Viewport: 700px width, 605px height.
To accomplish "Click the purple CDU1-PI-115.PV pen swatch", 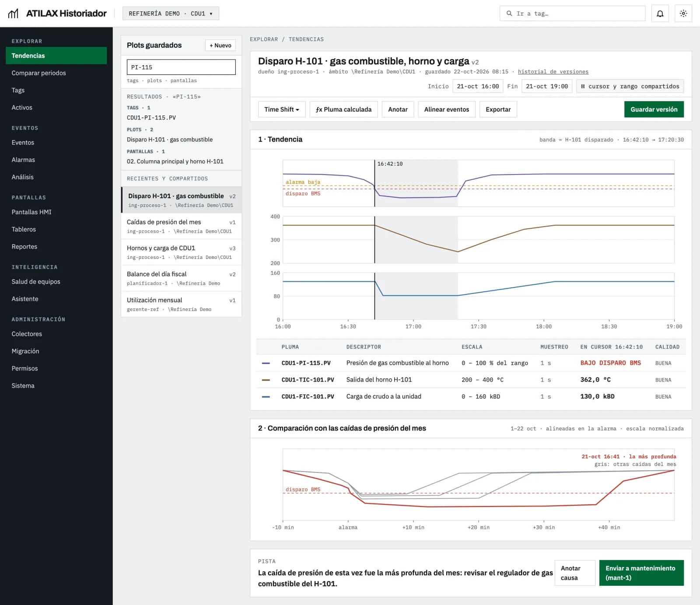I will pyautogui.click(x=266, y=363).
